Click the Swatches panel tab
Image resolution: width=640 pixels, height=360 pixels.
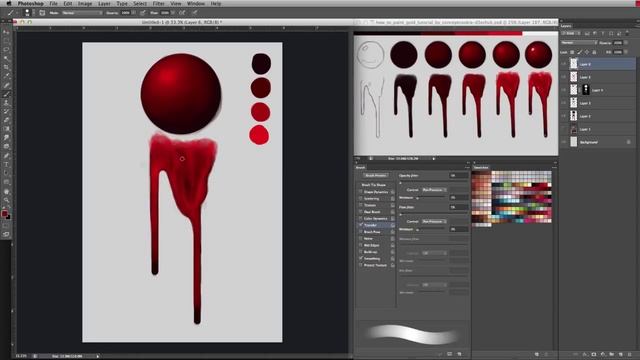click(x=481, y=167)
